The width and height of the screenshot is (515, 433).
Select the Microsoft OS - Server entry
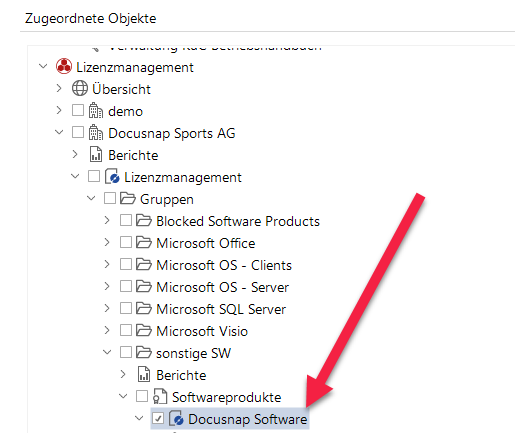(222, 287)
